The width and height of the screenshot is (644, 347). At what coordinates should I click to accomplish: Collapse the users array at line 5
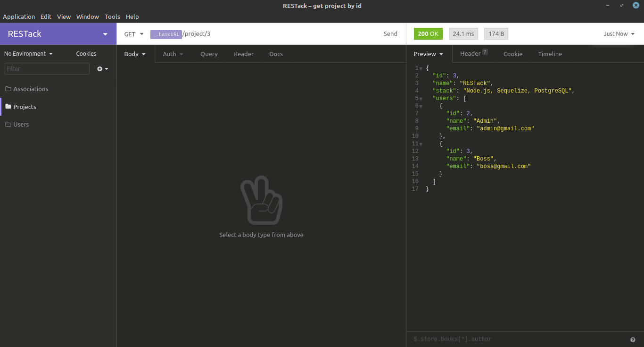coord(421,99)
